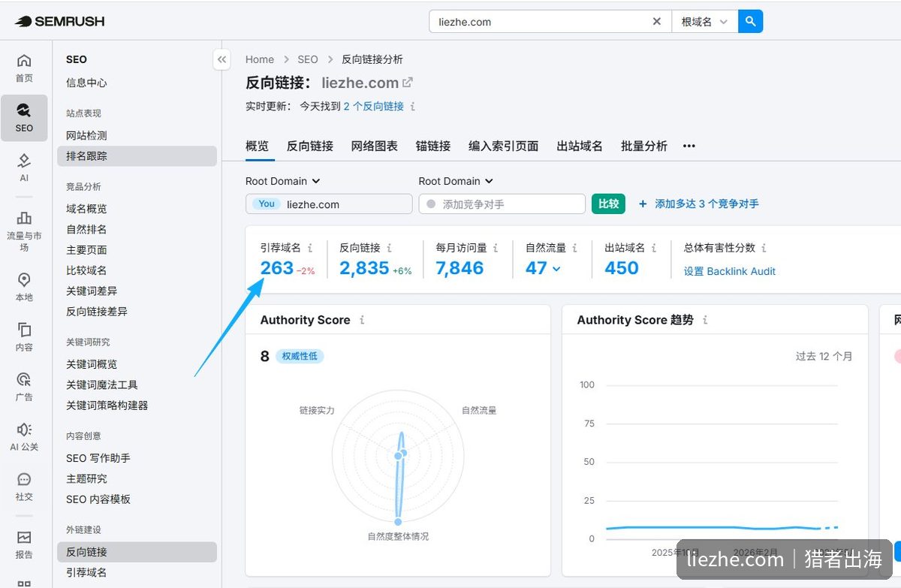Switch to the 编入索引页面 tab
The width and height of the screenshot is (901, 588).
click(504, 146)
